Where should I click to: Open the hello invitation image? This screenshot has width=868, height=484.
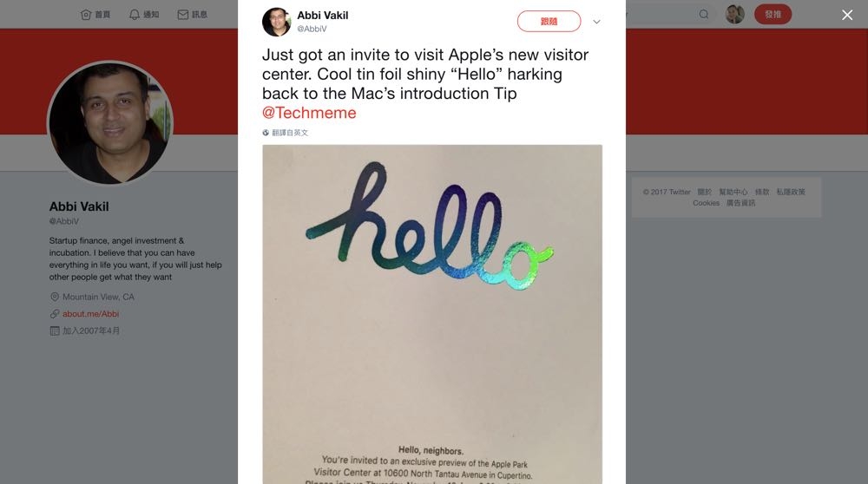[432, 314]
